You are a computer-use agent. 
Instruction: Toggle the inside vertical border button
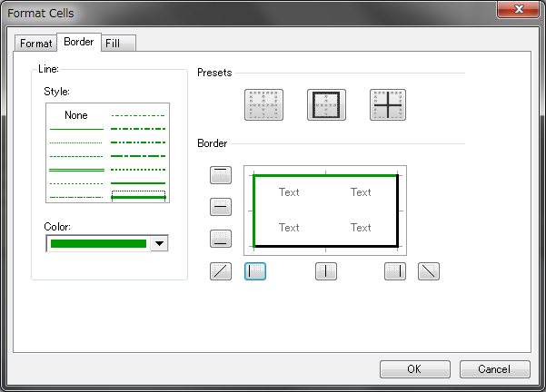coord(326,271)
